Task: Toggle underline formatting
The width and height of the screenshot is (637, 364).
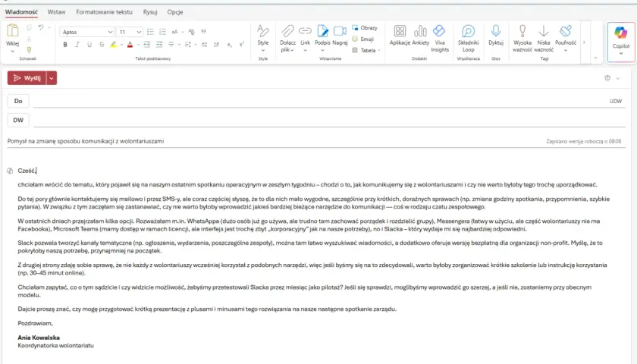Action: pos(89,44)
